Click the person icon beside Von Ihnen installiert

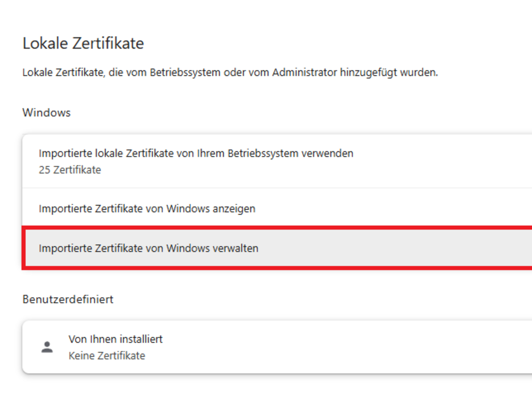[x=47, y=347]
